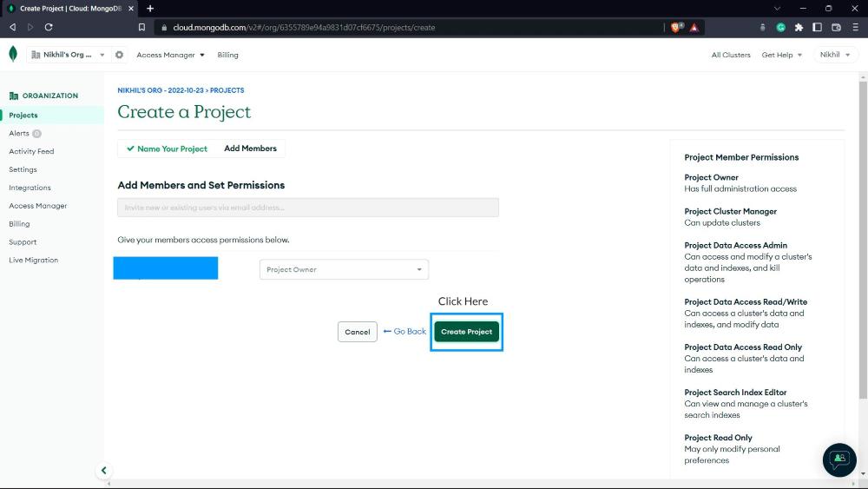Expand the Access Manager top menu
Image resolution: width=868 pixels, height=489 pixels.
170,55
